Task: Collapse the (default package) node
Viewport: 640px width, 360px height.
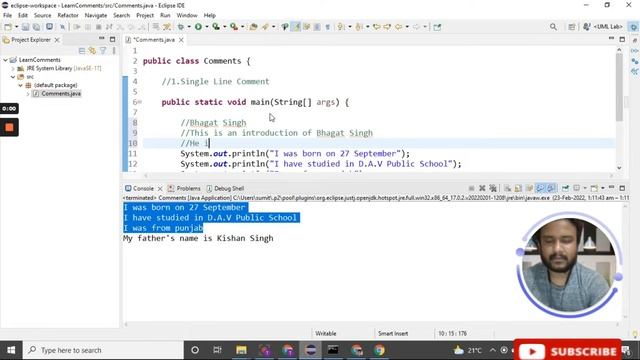Action: click(20, 85)
